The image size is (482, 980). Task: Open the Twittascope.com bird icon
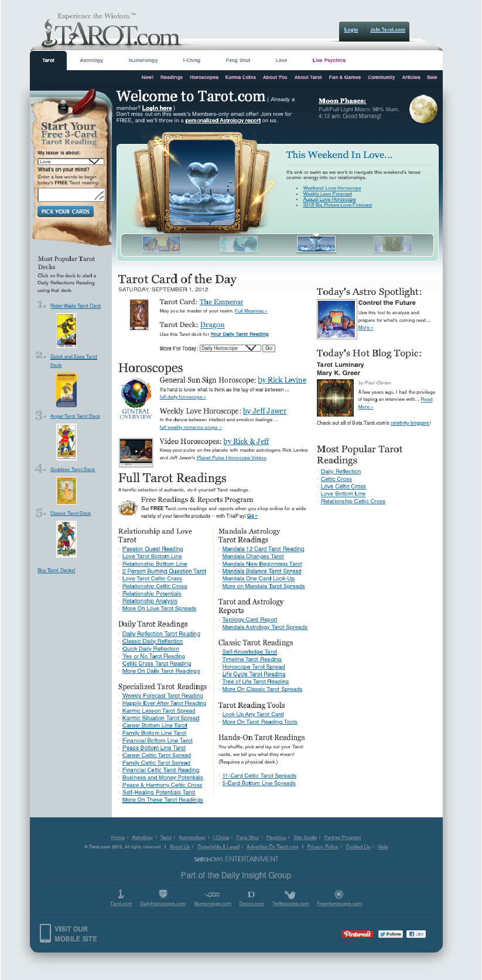290,895
